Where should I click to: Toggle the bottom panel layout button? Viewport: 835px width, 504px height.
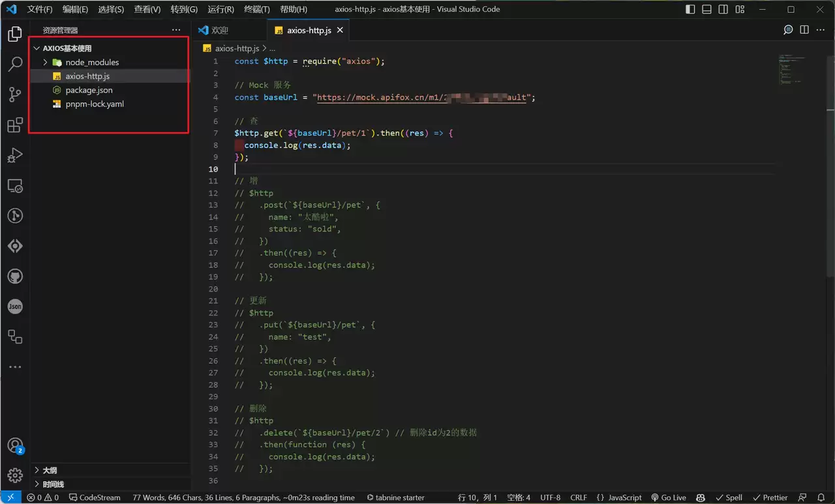[707, 9]
